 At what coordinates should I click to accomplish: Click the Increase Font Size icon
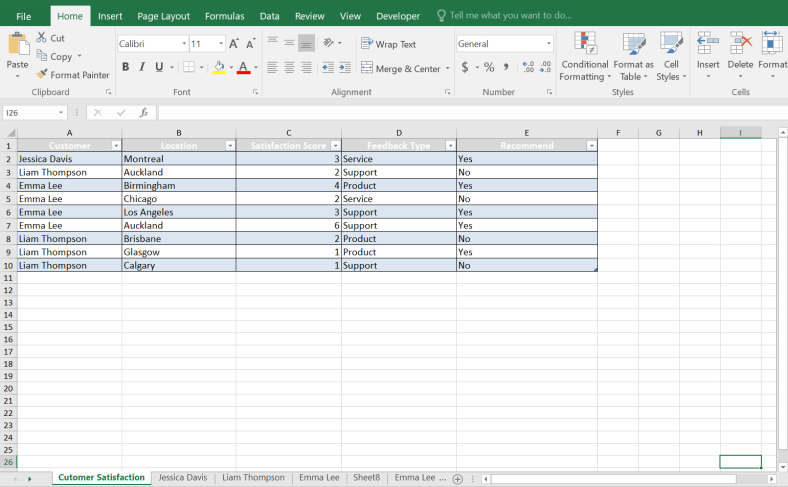234,44
